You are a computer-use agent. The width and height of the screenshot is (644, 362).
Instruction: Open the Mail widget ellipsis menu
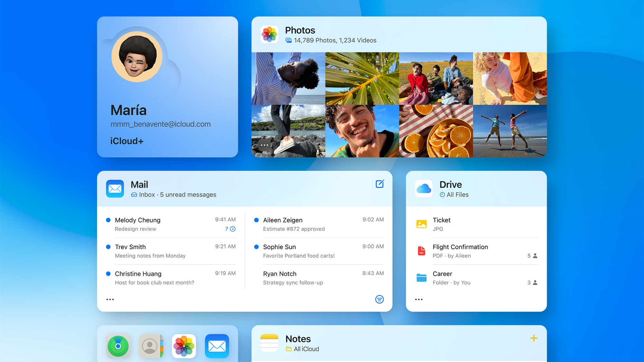[110, 299]
